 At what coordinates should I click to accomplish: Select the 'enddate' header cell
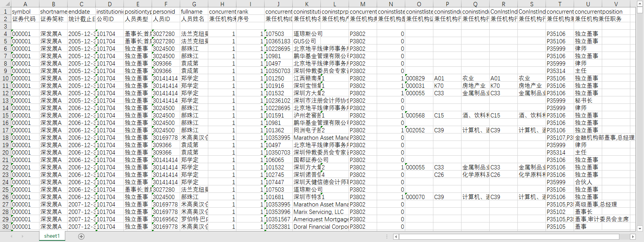click(x=82, y=12)
